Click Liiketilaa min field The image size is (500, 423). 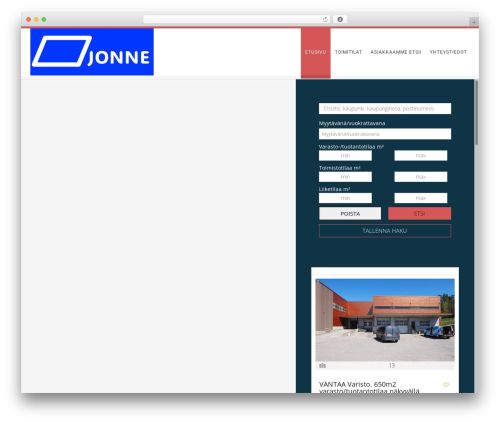(x=345, y=198)
